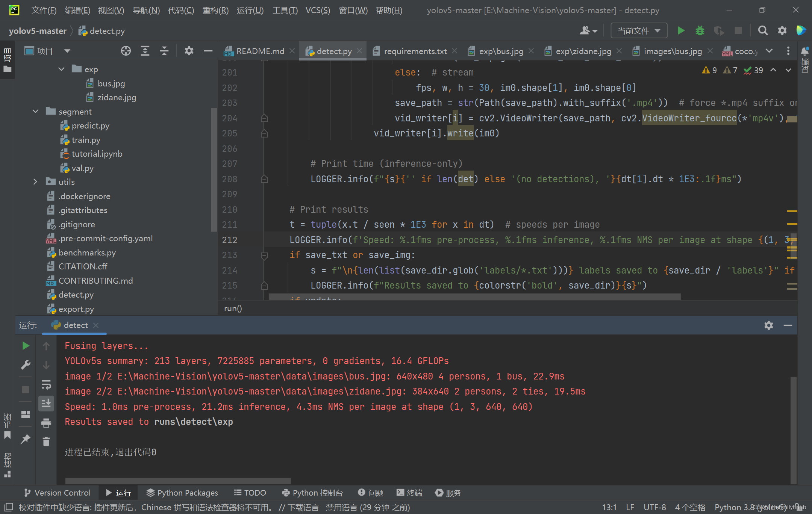Open Version Control tool window
Viewport: 812px width, 514px height.
(x=58, y=493)
